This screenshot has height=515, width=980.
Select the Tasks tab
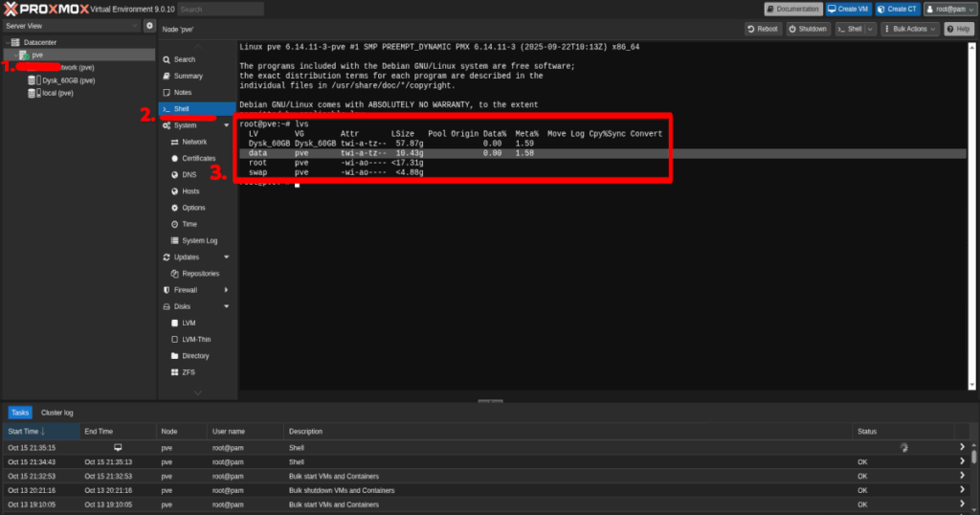coord(20,413)
